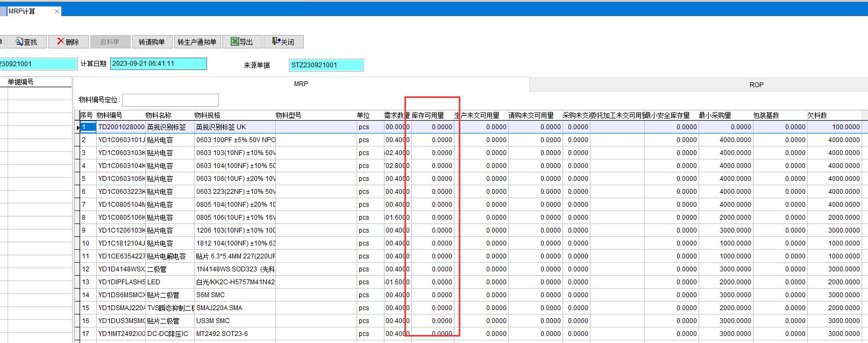868x343 pixels.
Task: Click 转请购单 to convert to purchase requisition
Action: pyautogui.click(x=152, y=42)
